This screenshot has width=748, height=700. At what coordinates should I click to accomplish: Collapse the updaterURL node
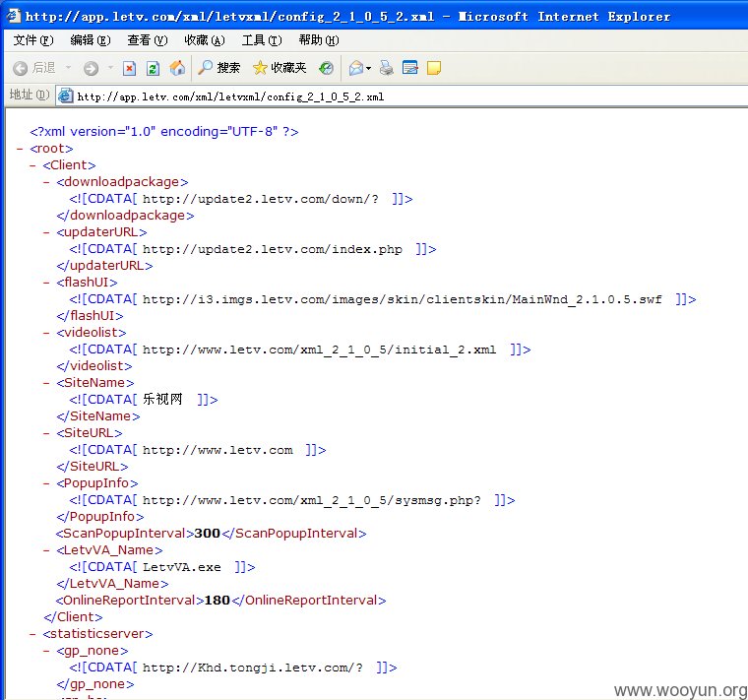[46, 232]
